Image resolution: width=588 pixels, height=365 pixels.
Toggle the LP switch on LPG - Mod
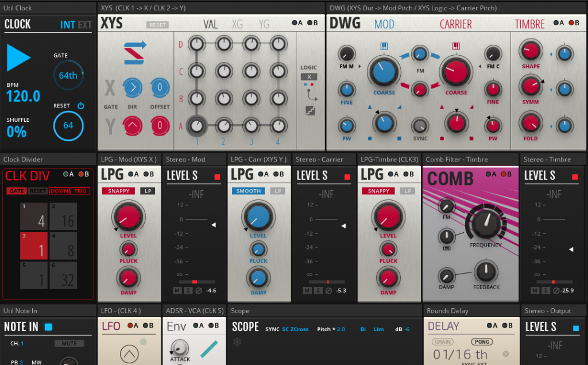(x=147, y=191)
